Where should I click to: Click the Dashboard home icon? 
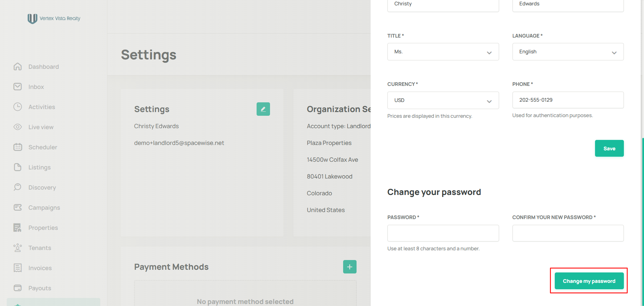click(x=18, y=67)
